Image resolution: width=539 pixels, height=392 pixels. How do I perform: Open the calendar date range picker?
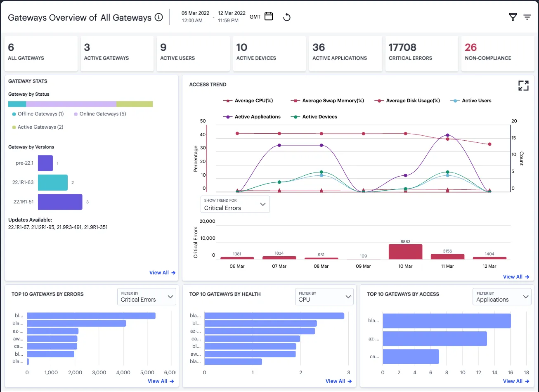click(x=269, y=17)
